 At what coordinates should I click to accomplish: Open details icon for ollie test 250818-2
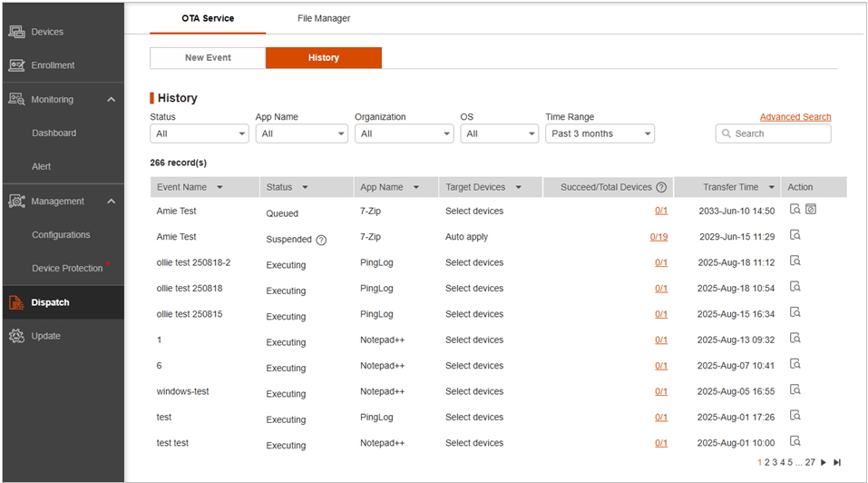(x=795, y=261)
